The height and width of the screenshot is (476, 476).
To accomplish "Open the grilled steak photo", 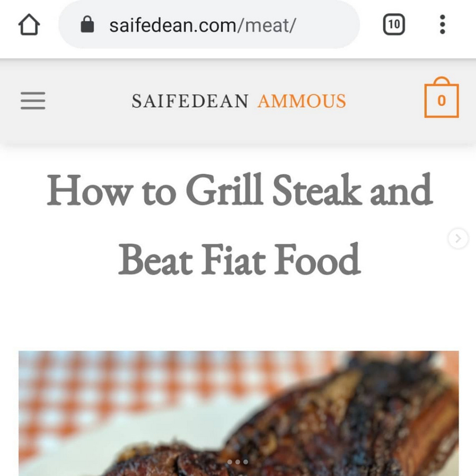I will (x=239, y=413).
